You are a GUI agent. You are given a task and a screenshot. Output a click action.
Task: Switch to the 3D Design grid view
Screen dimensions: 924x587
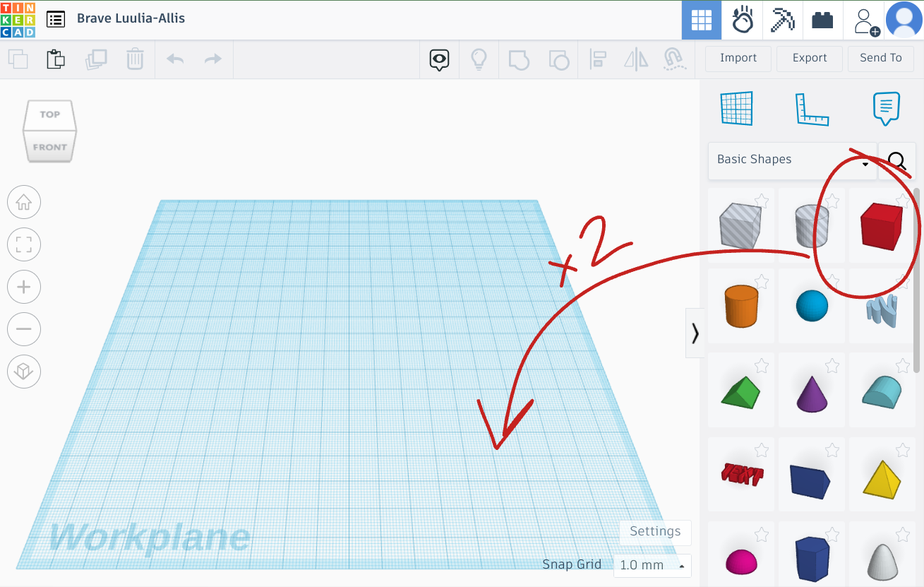(x=702, y=20)
